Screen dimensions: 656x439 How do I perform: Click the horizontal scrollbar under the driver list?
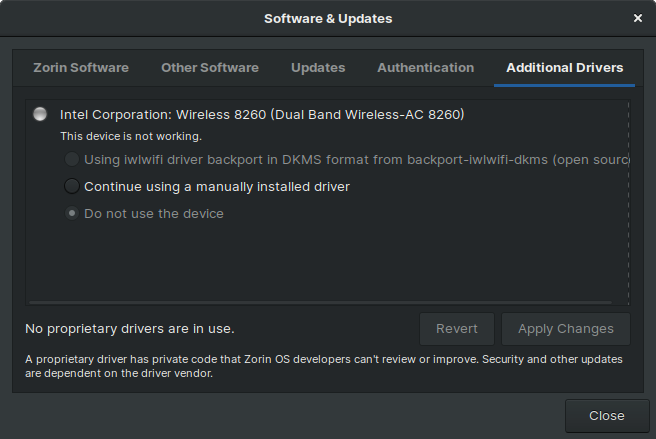(x=320, y=300)
